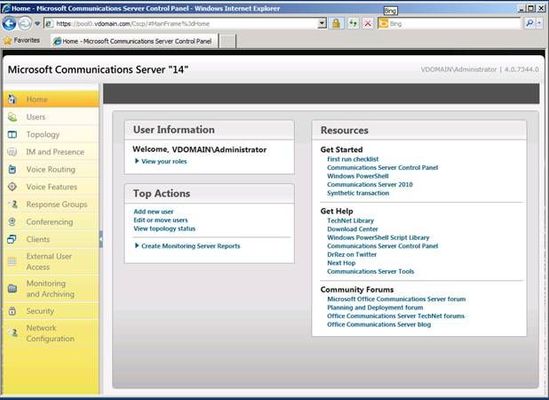The width and height of the screenshot is (549, 400).
Task: Click the External User Access icon
Action: [x=12, y=262]
